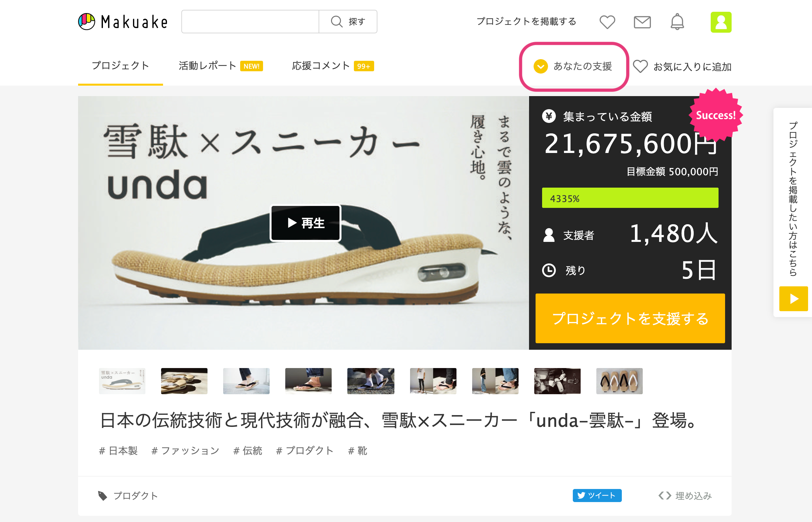Click the ツイート button
The height and width of the screenshot is (522, 812).
597,495
